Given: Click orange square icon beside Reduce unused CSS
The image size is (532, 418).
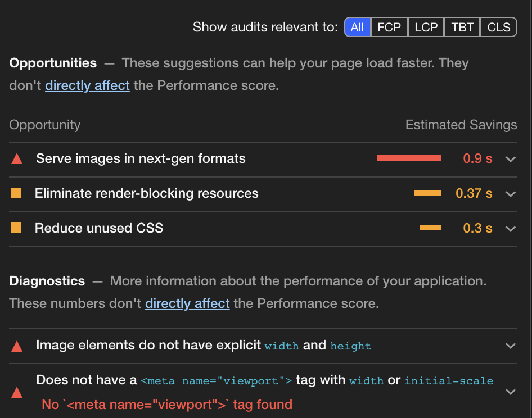Looking at the screenshot, I should click(16, 228).
